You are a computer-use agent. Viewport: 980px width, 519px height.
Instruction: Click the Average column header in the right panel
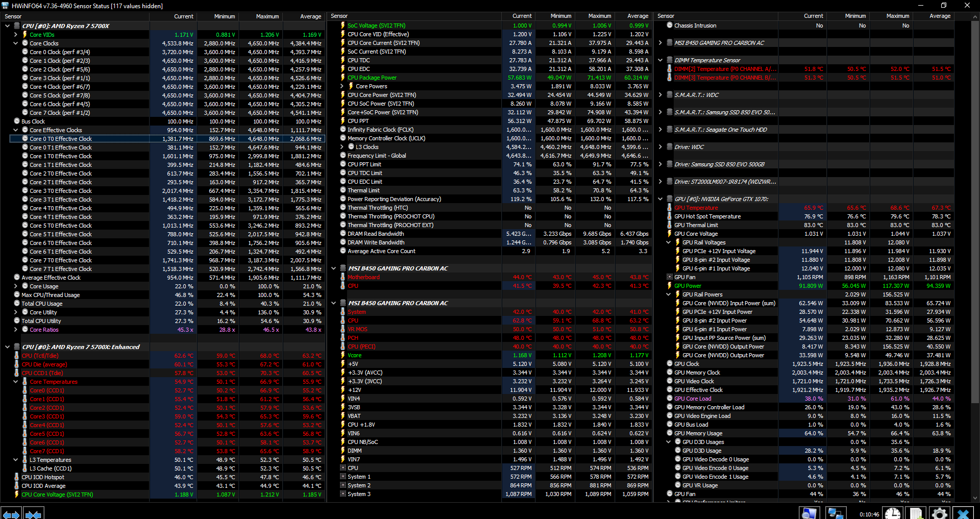[x=934, y=16]
